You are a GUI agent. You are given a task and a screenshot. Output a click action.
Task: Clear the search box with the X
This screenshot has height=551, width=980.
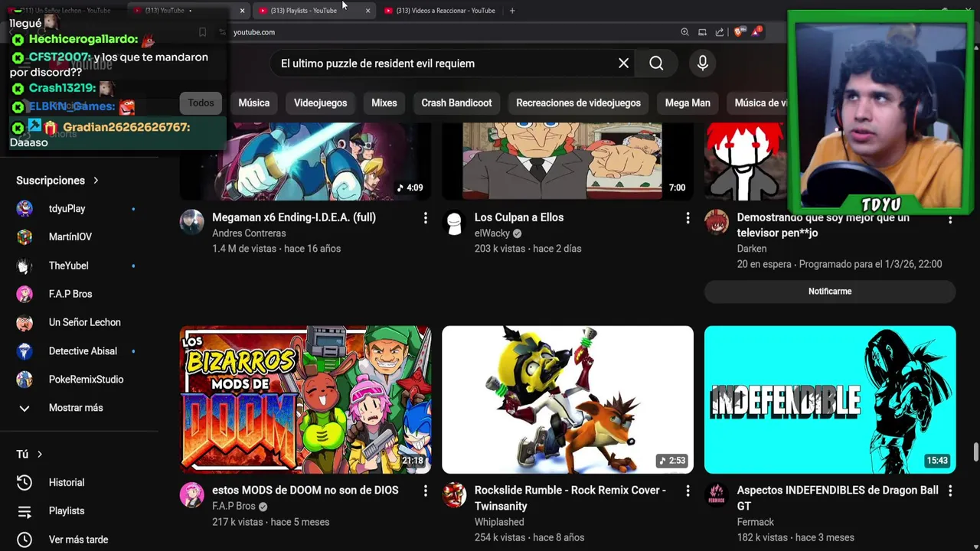(623, 64)
